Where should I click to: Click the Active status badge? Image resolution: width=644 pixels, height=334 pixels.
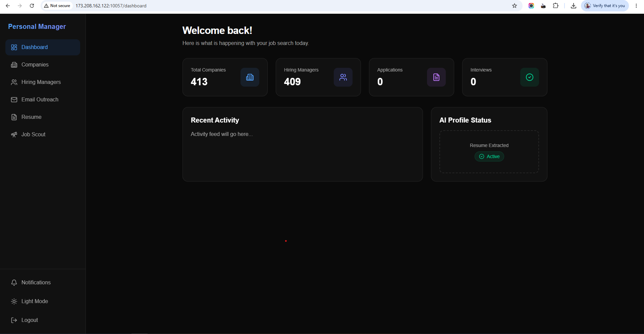tap(489, 156)
